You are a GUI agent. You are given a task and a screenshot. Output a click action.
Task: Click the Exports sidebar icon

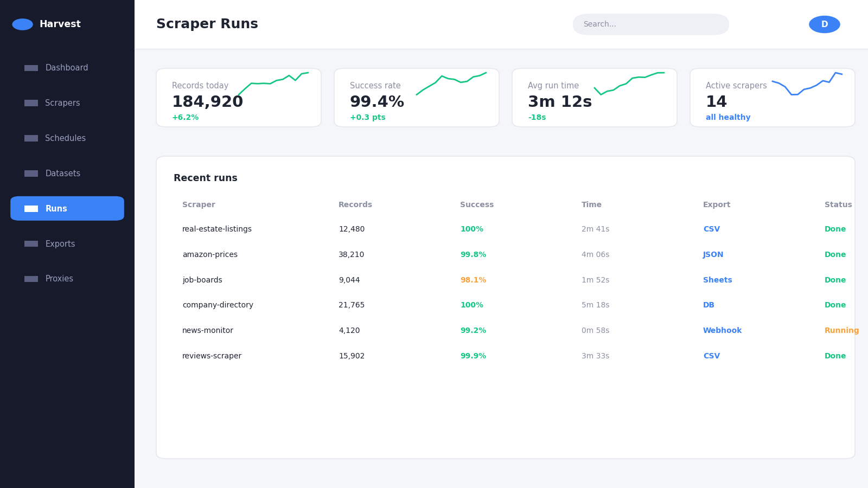pos(31,244)
